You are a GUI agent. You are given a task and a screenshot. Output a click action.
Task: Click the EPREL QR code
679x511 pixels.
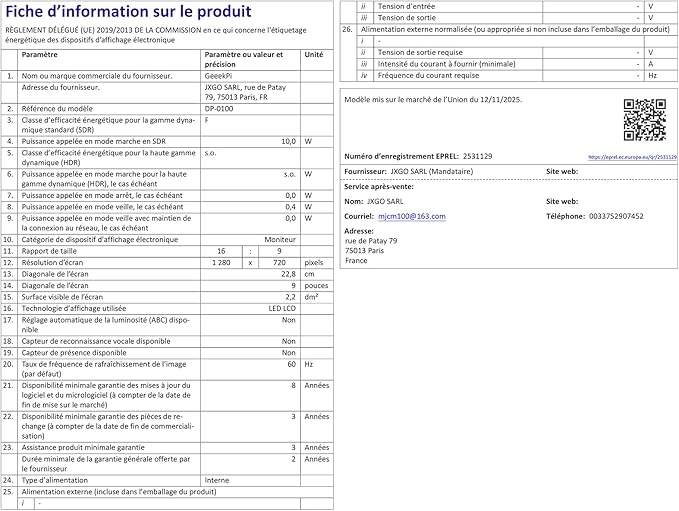point(644,120)
